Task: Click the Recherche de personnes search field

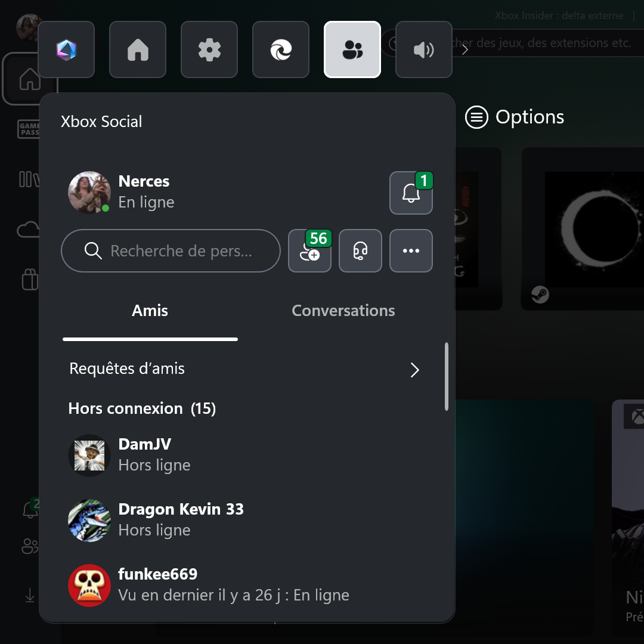Action: tap(171, 251)
